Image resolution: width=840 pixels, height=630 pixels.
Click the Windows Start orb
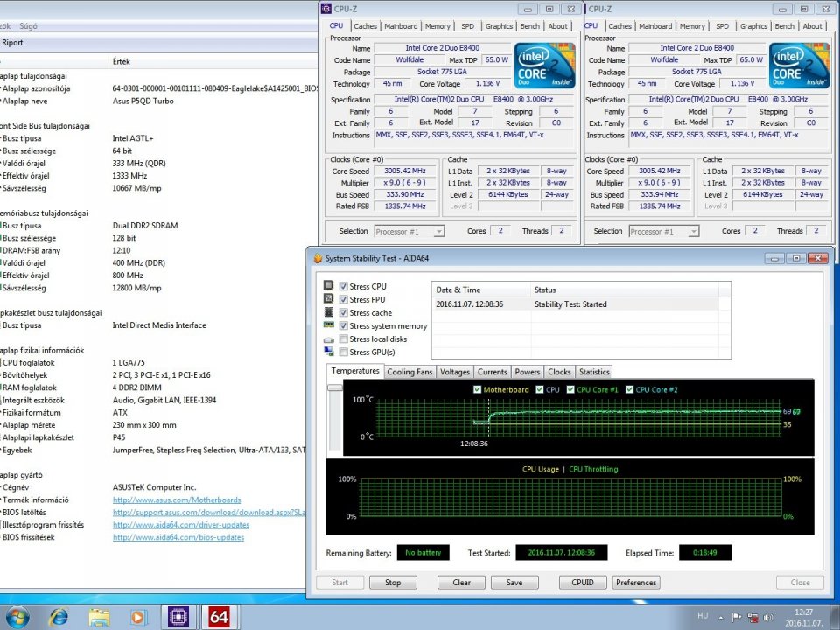(x=17, y=617)
